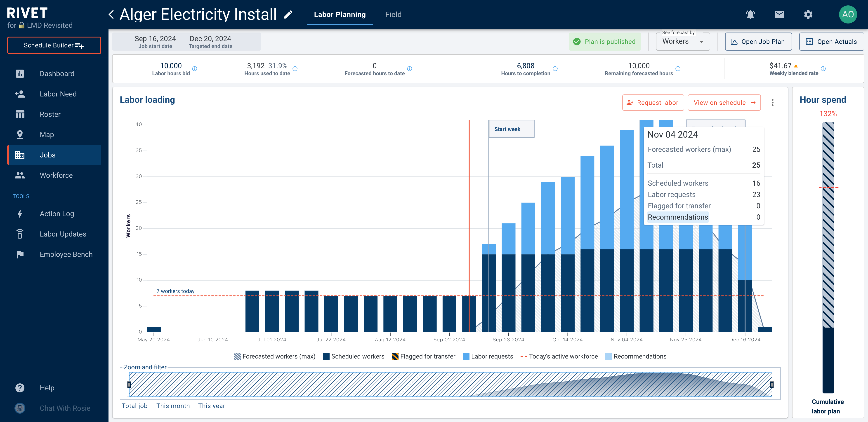Image resolution: width=868 pixels, height=422 pixels.
Task: Edit the job name with the pencil icon
Action: pyautogui.click(x=288, y=14)
